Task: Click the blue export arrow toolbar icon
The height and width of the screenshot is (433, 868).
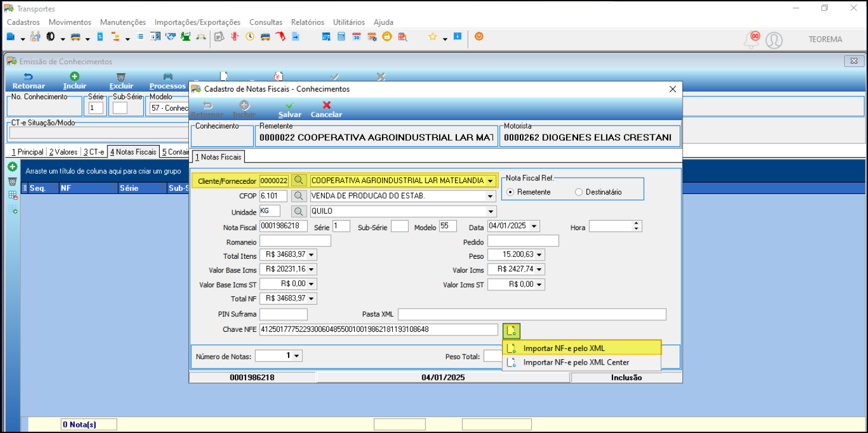Action: click(x=295, y=37)
